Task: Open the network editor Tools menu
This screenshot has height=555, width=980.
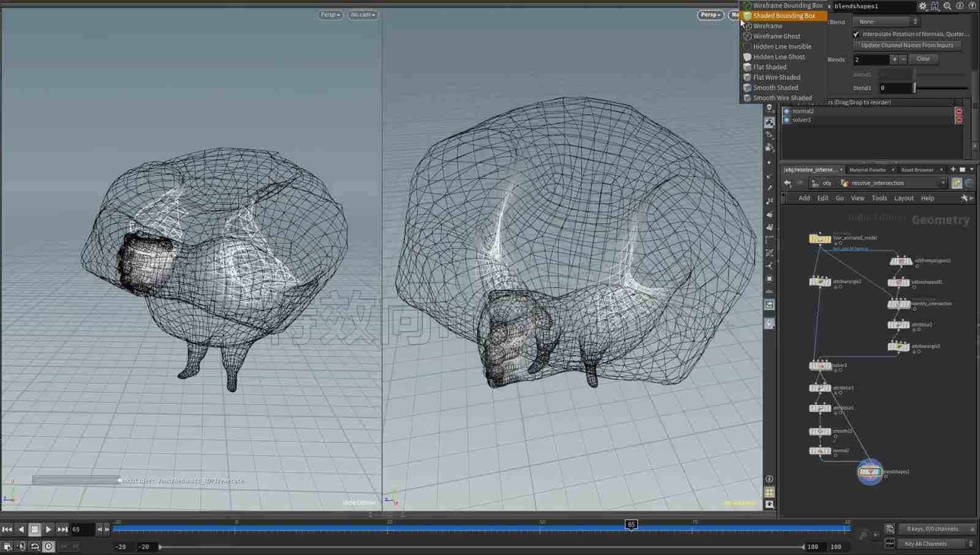Action: pos(879,198)
